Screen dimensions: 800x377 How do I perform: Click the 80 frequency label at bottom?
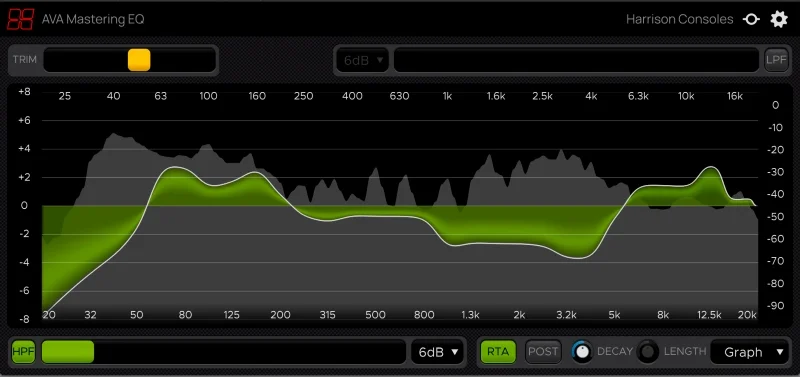coord(185,315)
